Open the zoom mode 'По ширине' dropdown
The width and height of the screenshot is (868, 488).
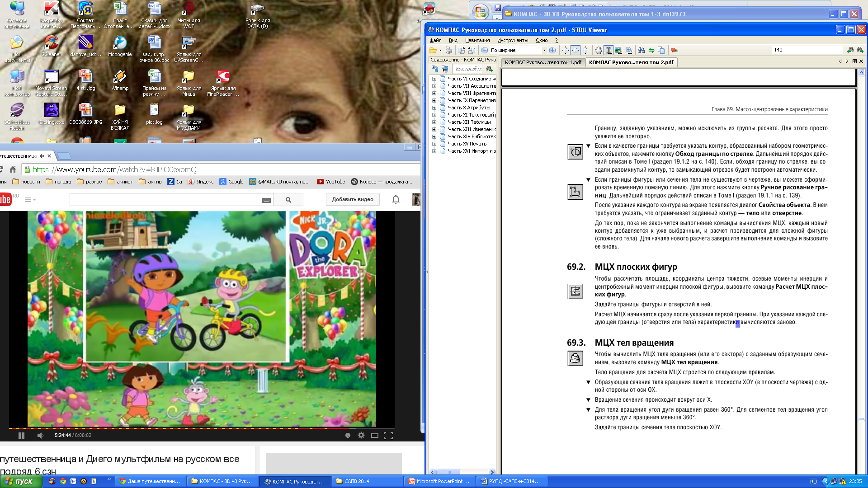pyautogui.click(x=544, y=50)
